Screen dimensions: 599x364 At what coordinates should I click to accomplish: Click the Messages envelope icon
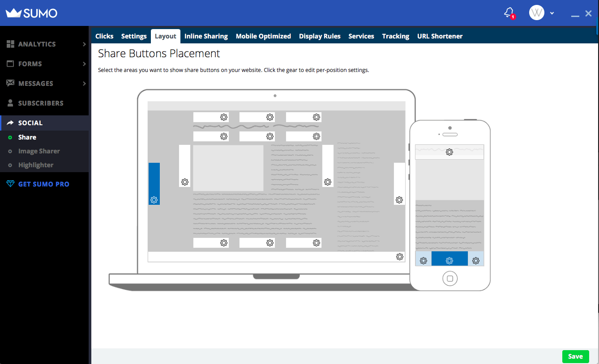pyautogui.click(x=10, y=83)
